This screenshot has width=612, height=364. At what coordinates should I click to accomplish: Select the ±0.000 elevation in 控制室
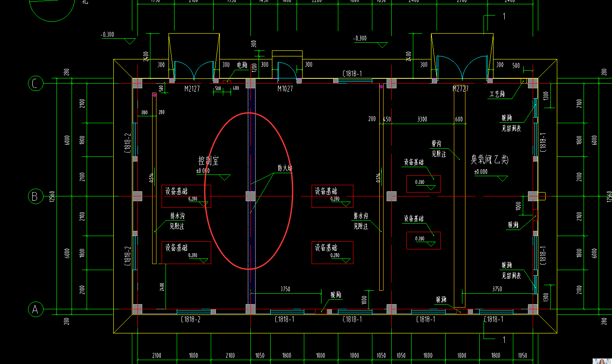pos(203,171)
